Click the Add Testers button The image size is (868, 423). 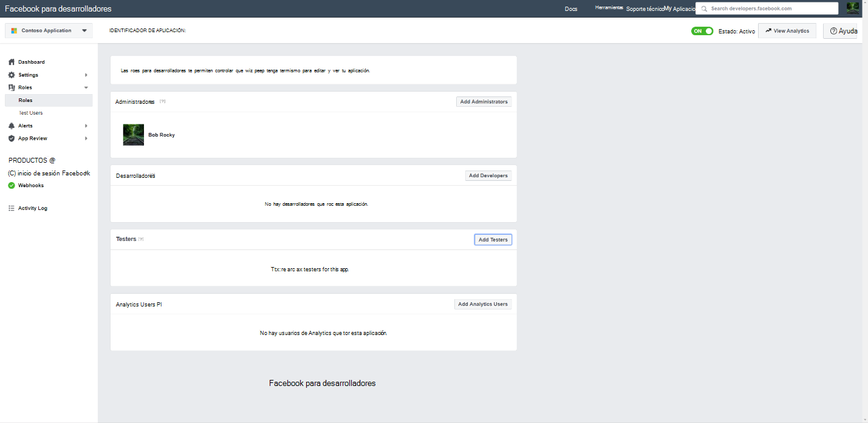pyautogui.click(x=493, y=240)
